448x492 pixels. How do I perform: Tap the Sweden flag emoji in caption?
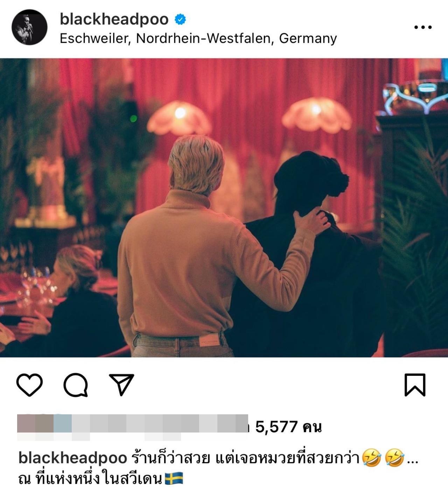[x=174, y=478]
